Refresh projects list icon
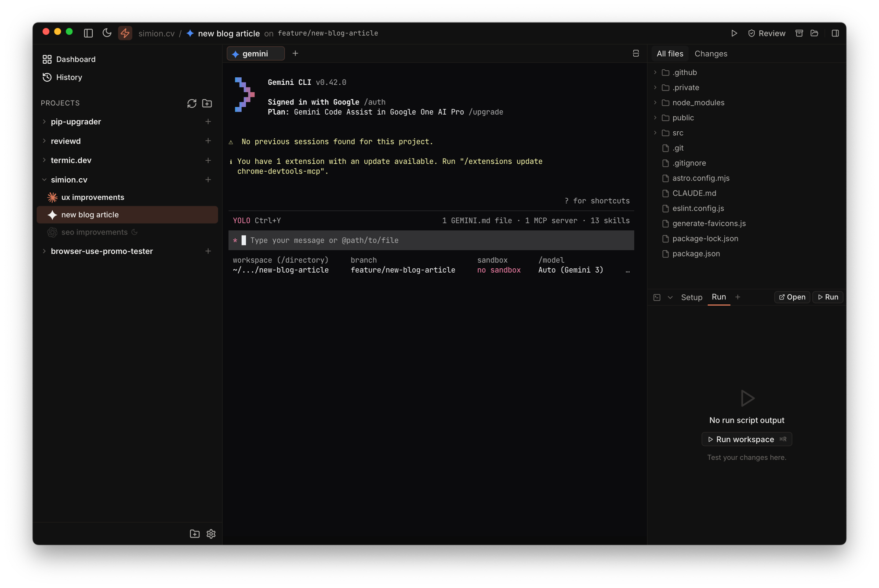The height and width of the screenshot is (588, 879). click(192, 103)
